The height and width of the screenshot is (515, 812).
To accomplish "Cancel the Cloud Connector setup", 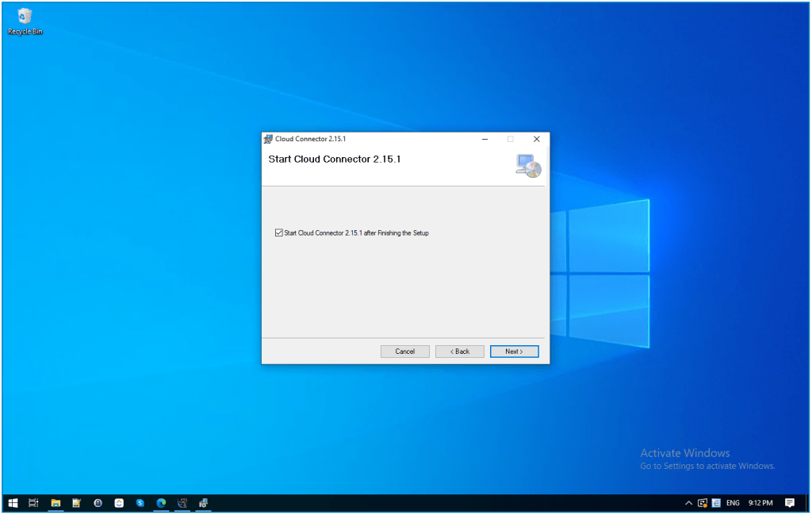I will pos(404,352).
